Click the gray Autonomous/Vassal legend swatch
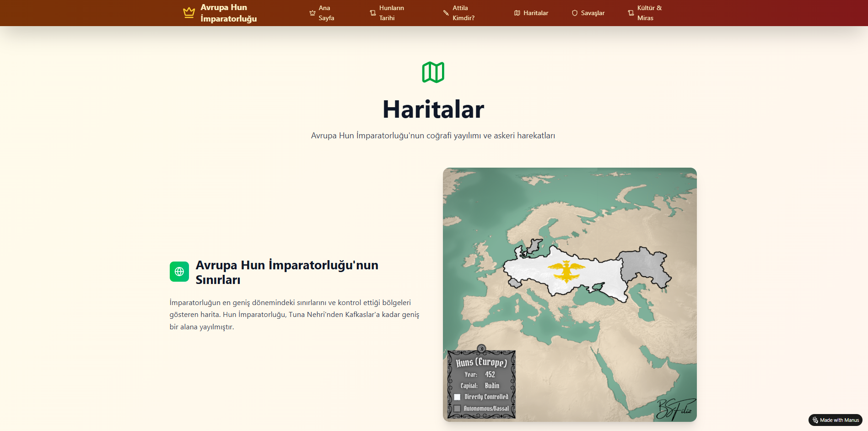Image resolution: width=868 pixels, height=431 pixels. pyautogui.click(x=457, y=409)
